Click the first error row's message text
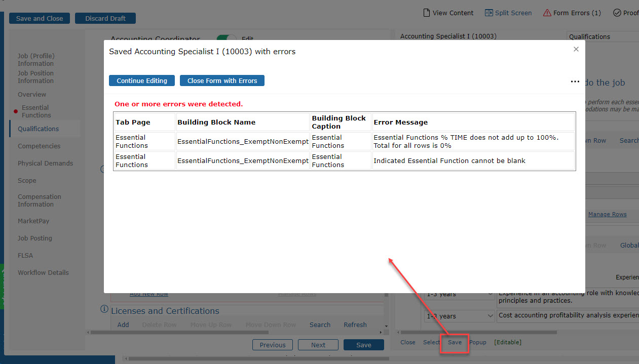The width and height of the screenshot is (639, 364). point(466,141)
